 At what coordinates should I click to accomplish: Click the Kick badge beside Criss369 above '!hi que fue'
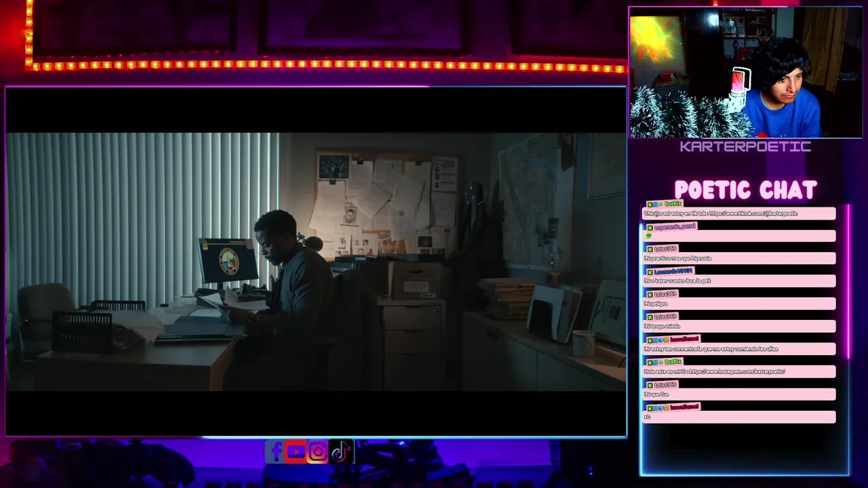[650, 384]
